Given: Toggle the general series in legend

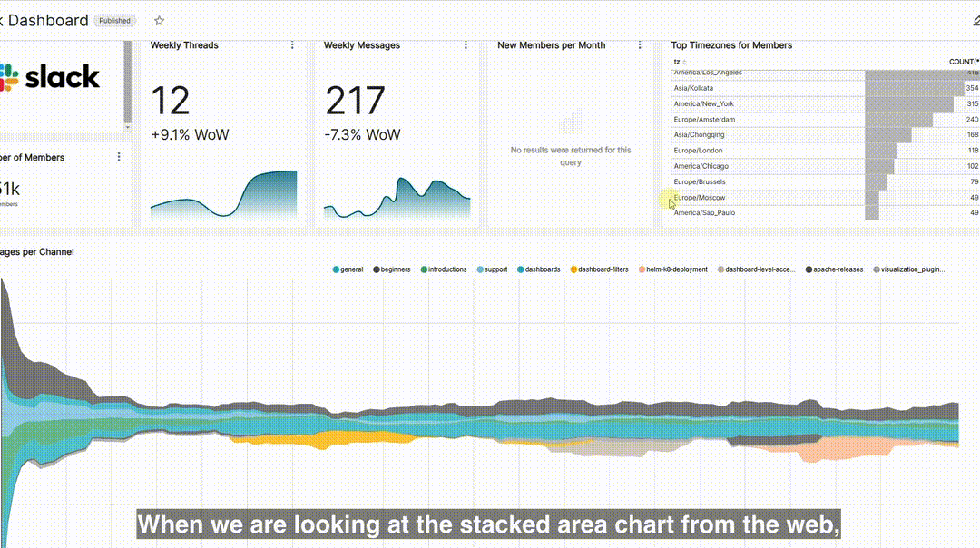Looking at the screenshot, I should coord(348,269).
